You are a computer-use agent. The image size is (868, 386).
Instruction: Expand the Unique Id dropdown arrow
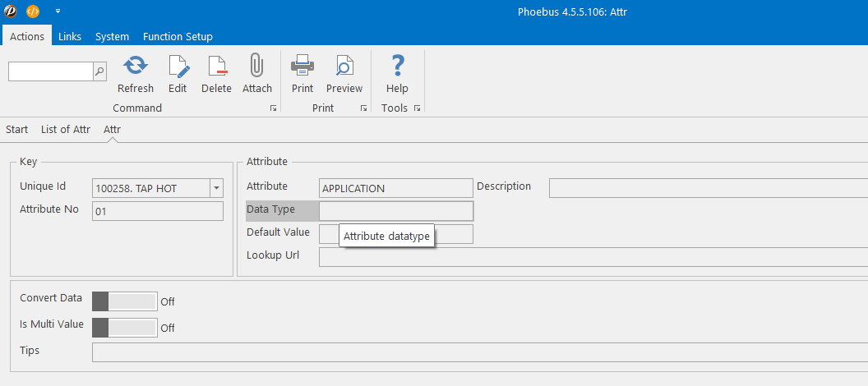point(216,188)
